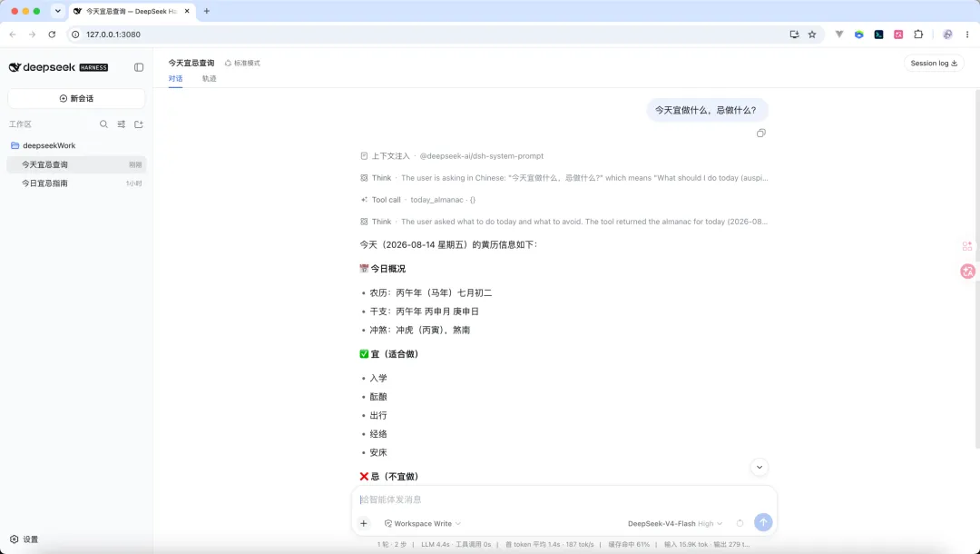Go forward in browser history
This screenshot has height=554, width=980.
32,35
